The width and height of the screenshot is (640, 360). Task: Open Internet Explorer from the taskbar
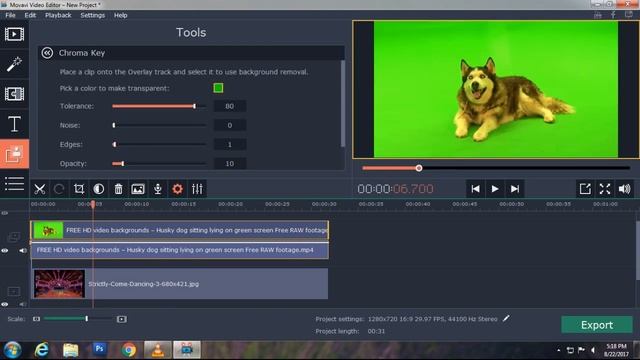click(x=41, y=350)
